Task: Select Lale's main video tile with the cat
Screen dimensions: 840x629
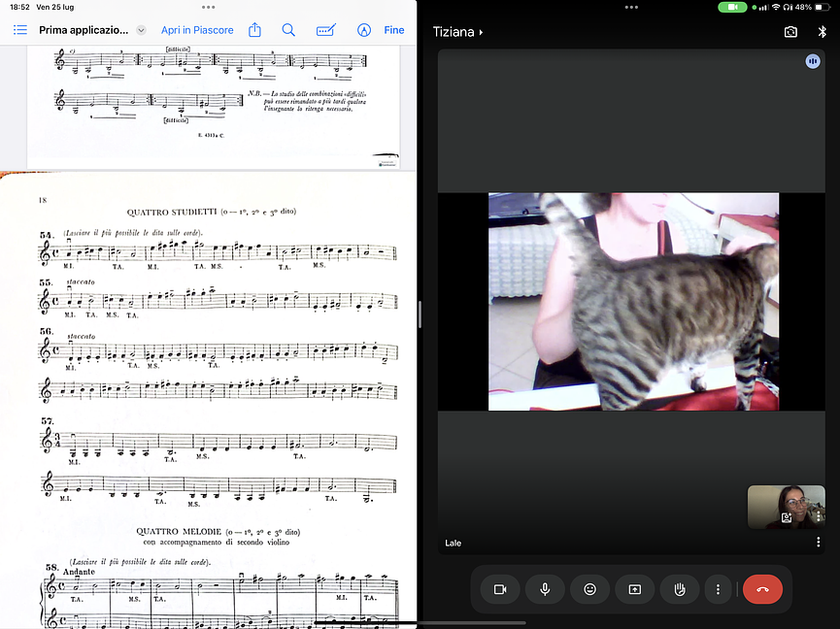Action: click(633, 301)
